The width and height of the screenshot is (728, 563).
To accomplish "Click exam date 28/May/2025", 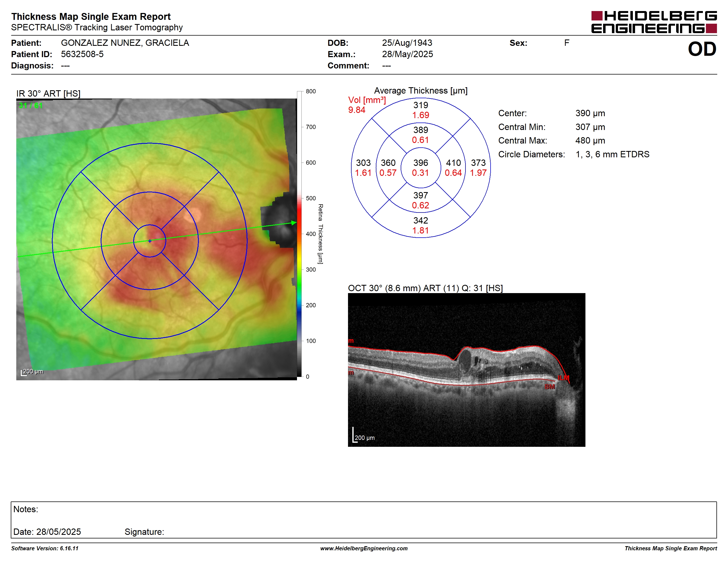I will click(x=407, y=54).
